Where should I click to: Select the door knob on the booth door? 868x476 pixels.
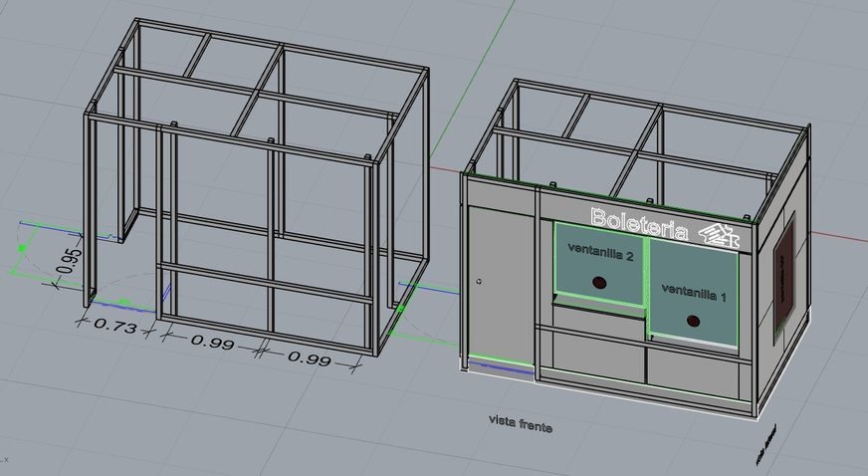(x=479, y=281)
